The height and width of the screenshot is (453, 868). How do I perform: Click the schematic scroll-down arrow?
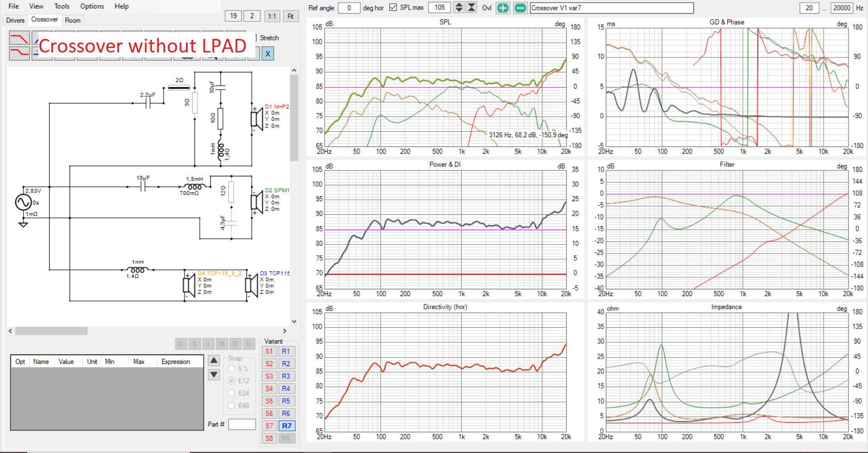click(x=294, y=321)
